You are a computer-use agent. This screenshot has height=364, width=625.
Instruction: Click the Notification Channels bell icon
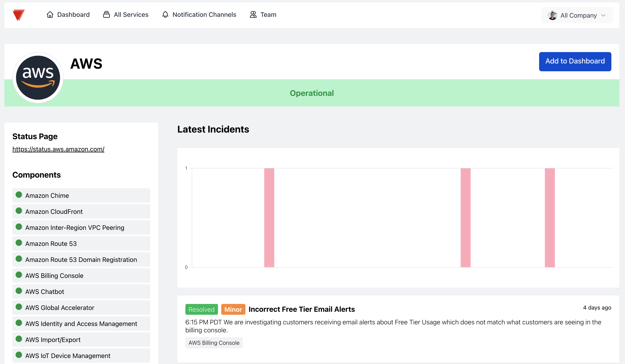(165, 15)
